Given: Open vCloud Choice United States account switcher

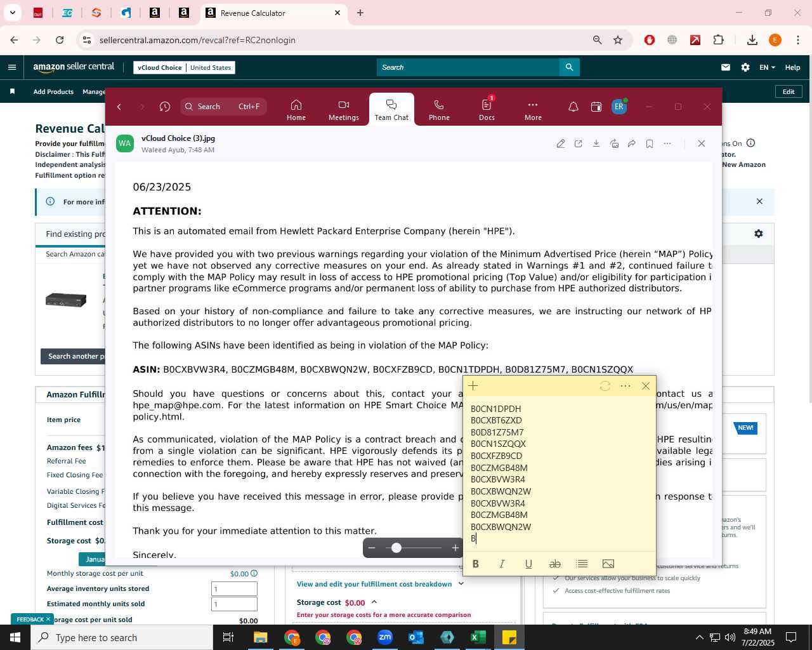Looking at the screenshot, I should pyautogui.click(x=184, y=67).
